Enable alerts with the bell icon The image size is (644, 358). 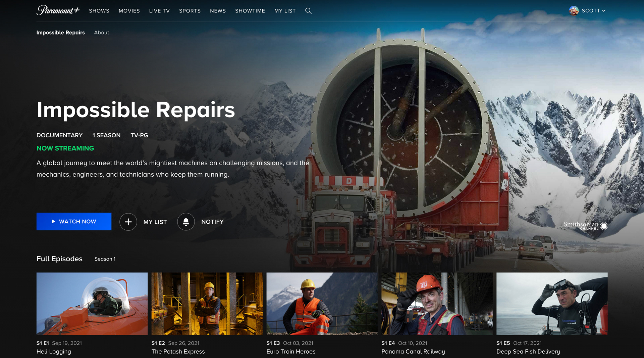186,222
